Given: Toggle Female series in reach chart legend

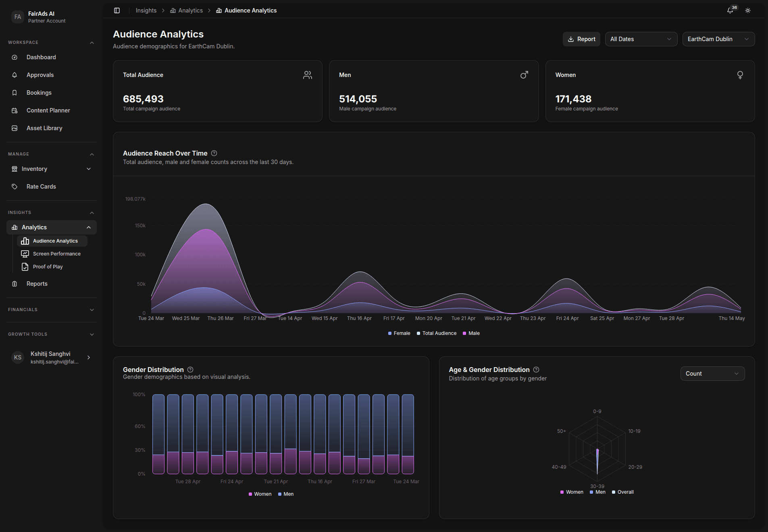Looking at the screenshot, I should pyautogui.click(x=399, y=333).
